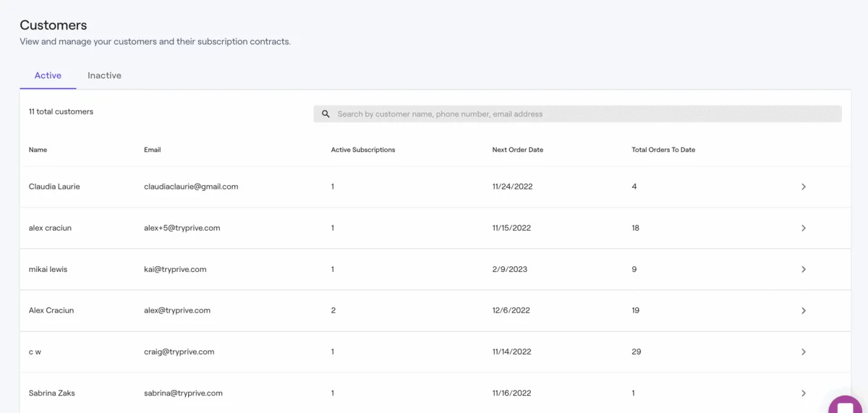This screenshot has width=868, height=413.
Task: Click total orders value 9
Action: 634,269
